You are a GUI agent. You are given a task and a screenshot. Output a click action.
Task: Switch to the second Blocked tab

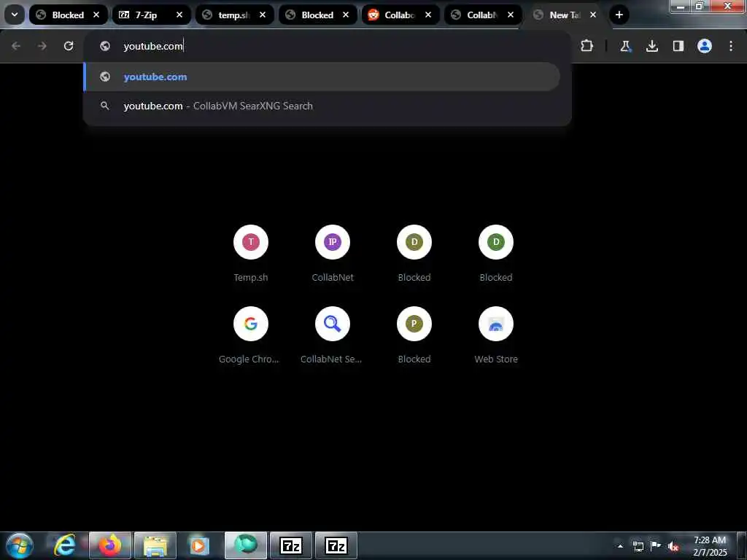click(x=318, y=15)
